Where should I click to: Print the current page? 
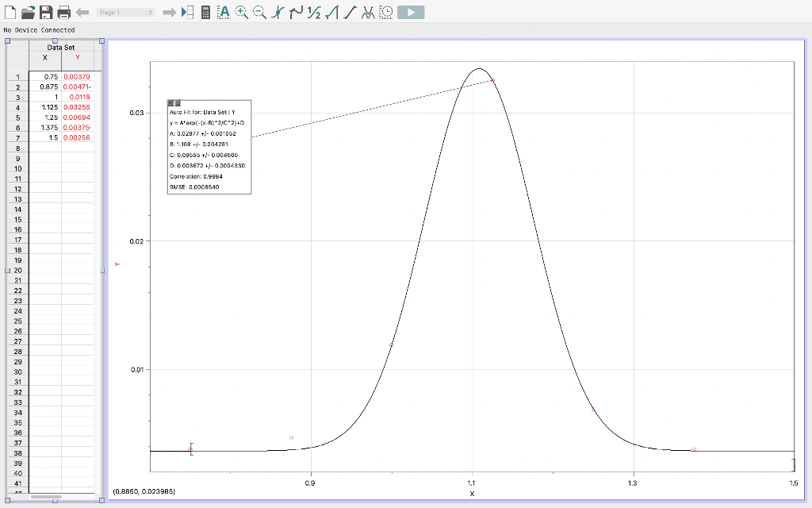point(65,12)
